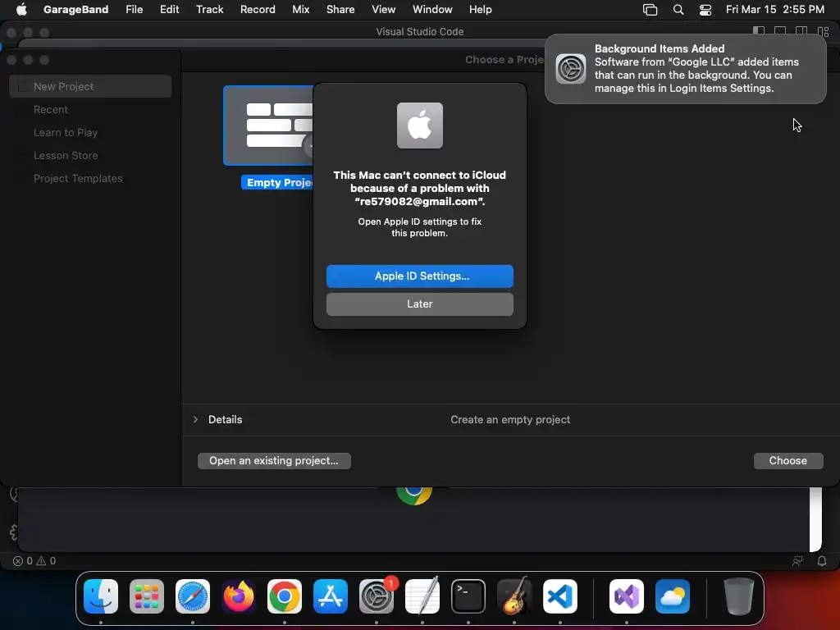Expand the Details disclosure triangle
840x630 pixels.
(x=195, y=419)
